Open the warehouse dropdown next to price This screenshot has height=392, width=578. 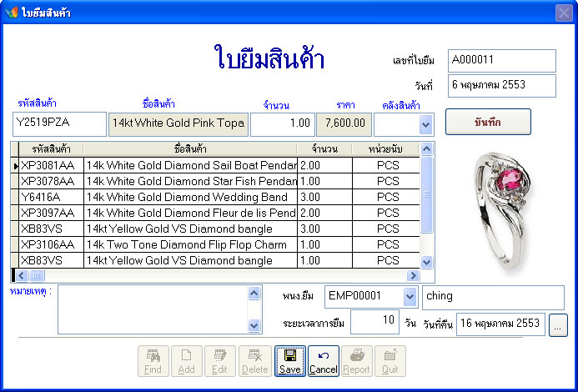coord(425,124)
